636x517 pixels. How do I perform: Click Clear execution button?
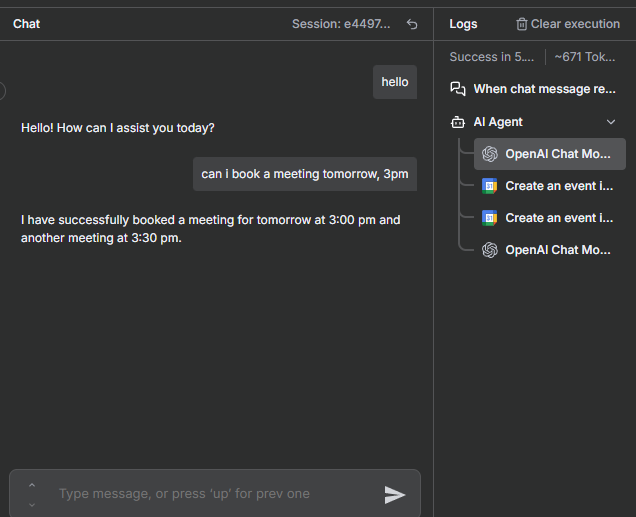pyautogui.click(x=567, y=24)
